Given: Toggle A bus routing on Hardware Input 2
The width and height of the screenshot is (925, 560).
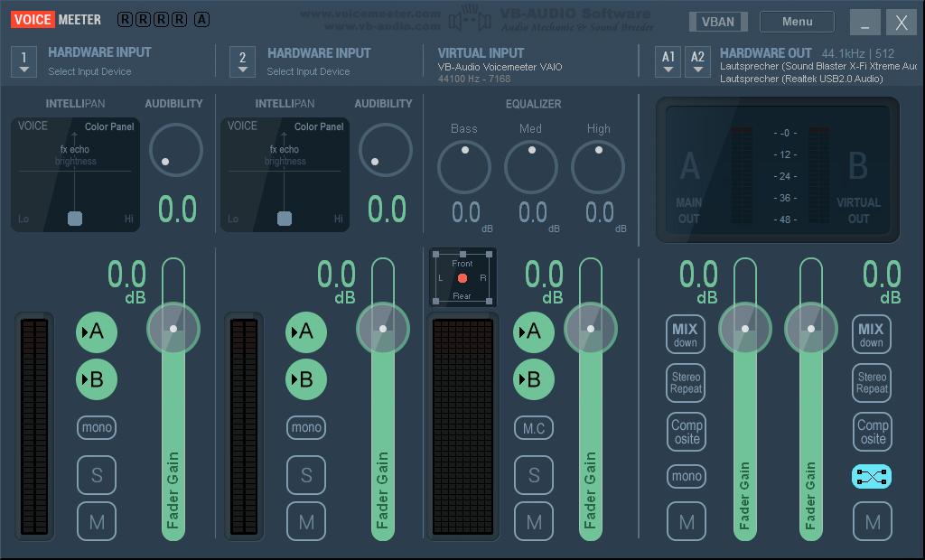Looking at the screenshot, I should (306, 332).
